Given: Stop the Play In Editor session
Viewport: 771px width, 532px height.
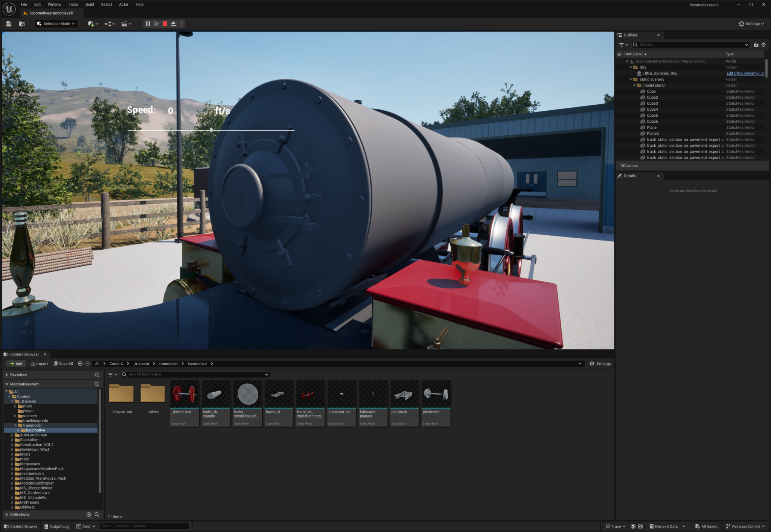Looking at the screenshot, I should [165, 23].
